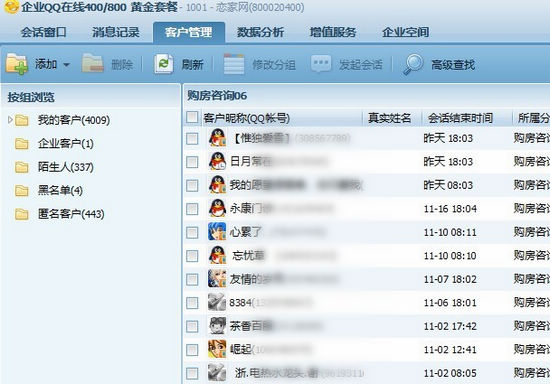Open the 数据分析 tab
This screenshot has width=550, height=384.
tap(261, 32)
